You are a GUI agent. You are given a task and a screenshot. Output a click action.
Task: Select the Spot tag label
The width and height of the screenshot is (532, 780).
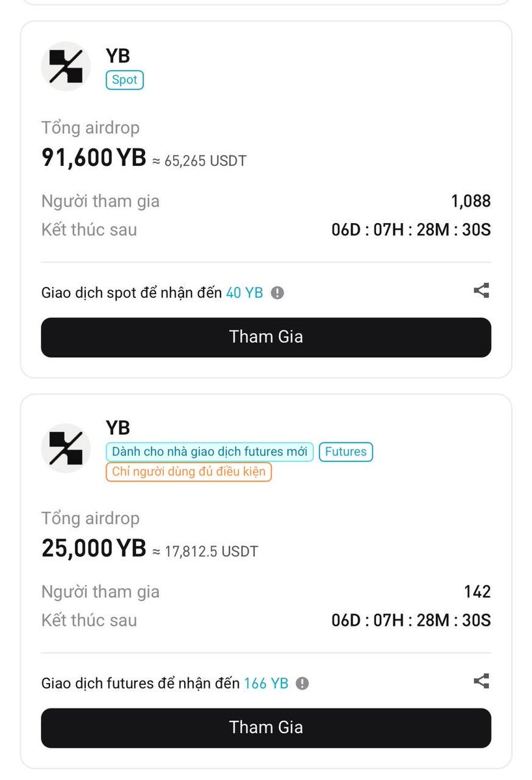click(x=124, y=80)
